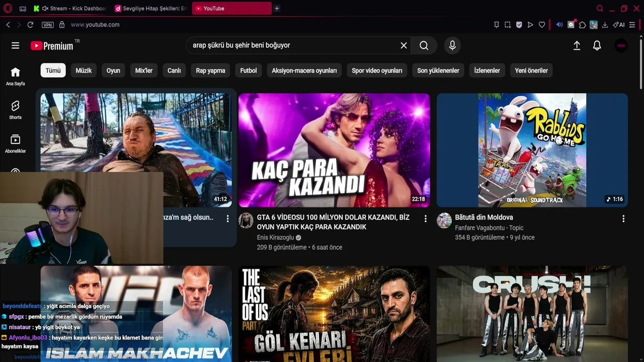This screenshot has height=362, width=644.
Task: Open the GTA 6 VİDEOSU video title
Action: (333, 222)
